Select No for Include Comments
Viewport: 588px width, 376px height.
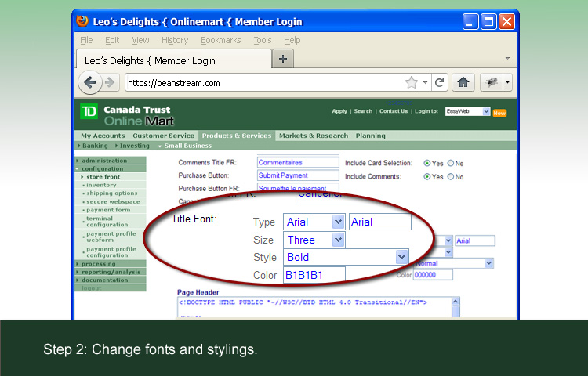click(x=450, y=177)
